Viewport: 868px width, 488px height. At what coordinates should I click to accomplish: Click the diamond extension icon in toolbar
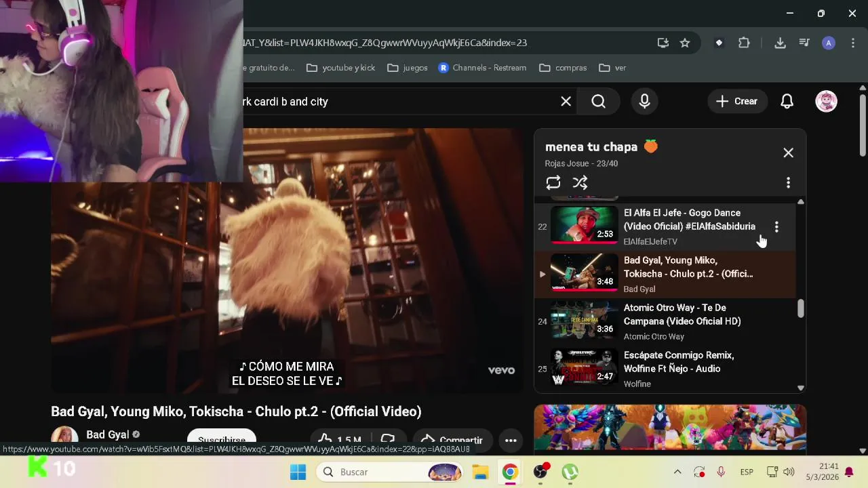pyautogui.click(x=719, y=43)
